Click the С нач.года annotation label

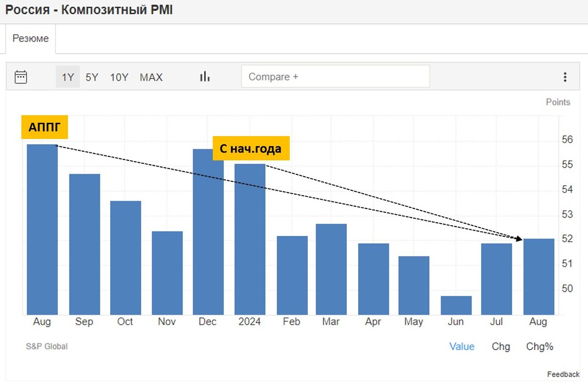251,148
